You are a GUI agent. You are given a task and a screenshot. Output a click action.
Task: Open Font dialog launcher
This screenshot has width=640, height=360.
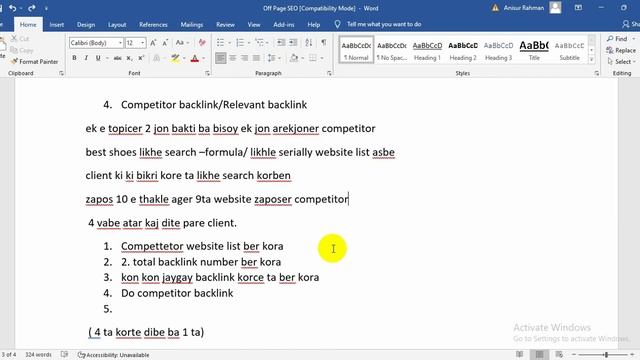click(x=207, y=73)
